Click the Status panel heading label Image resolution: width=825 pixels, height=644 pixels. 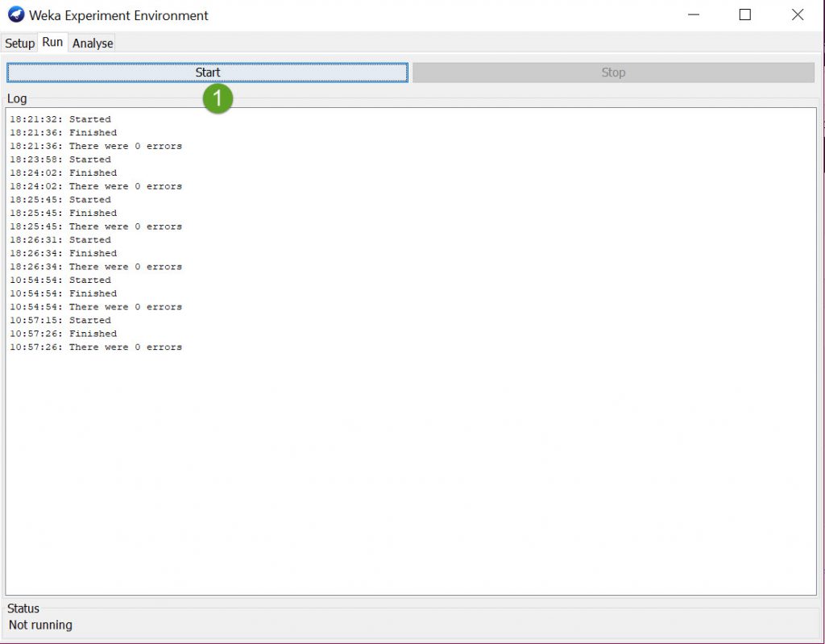(x=23, y=609)
